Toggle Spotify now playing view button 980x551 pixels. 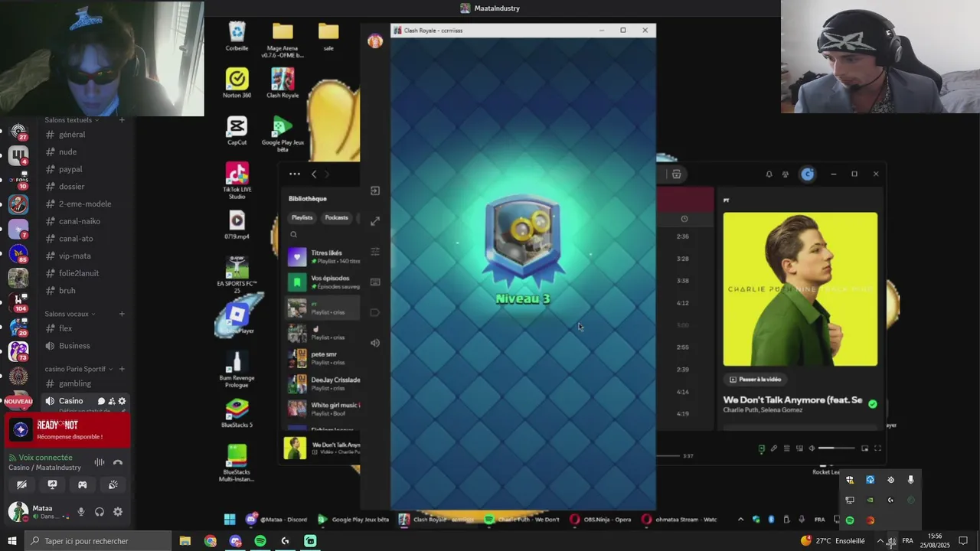(x=761, y=448)
